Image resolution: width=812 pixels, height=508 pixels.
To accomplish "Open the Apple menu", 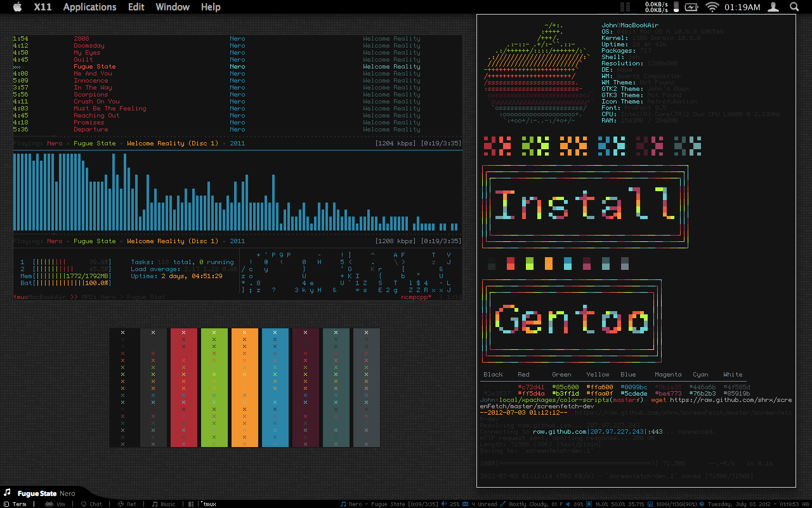I will point(17,7).
